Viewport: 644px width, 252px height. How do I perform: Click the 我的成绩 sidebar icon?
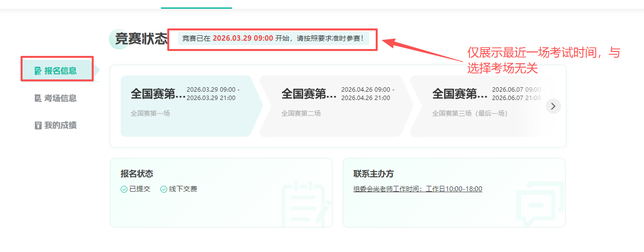pos(38,126)
